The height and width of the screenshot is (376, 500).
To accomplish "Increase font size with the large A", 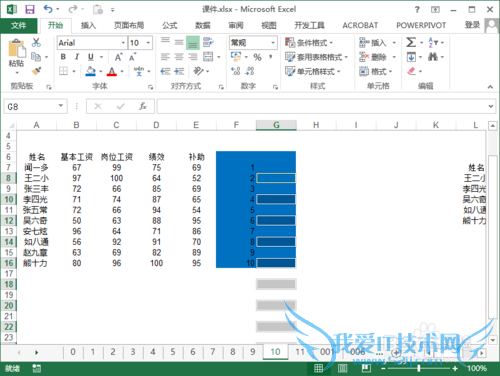I will click(118, 57).
